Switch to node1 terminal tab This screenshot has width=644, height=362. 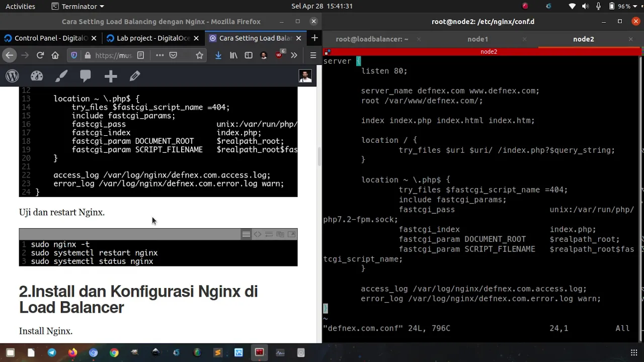click(x=477, y=39)
